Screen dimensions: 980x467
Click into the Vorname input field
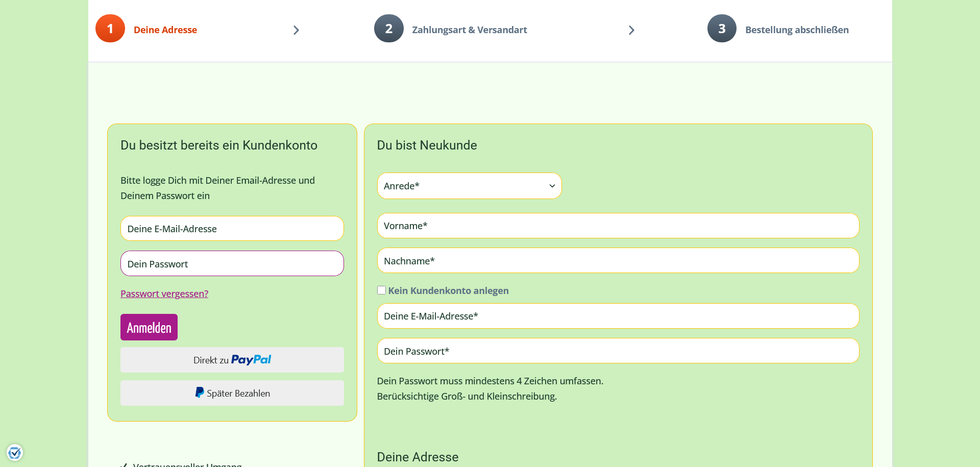[x=618, y=226]
